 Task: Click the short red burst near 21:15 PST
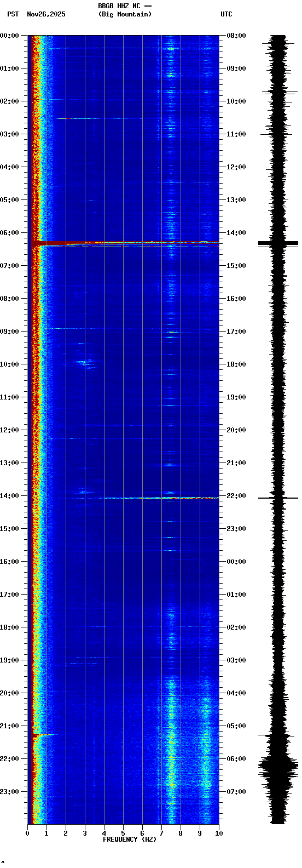[45, 735]
